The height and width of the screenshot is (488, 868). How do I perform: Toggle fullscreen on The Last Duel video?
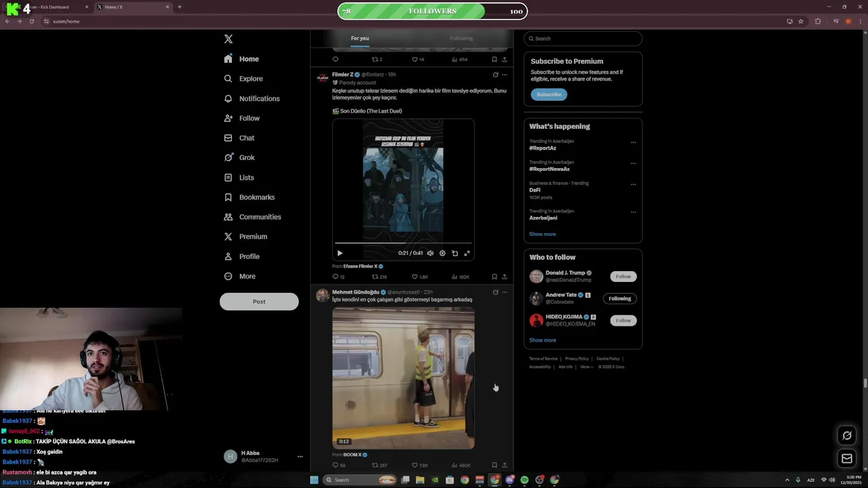(x=467, y=253)
